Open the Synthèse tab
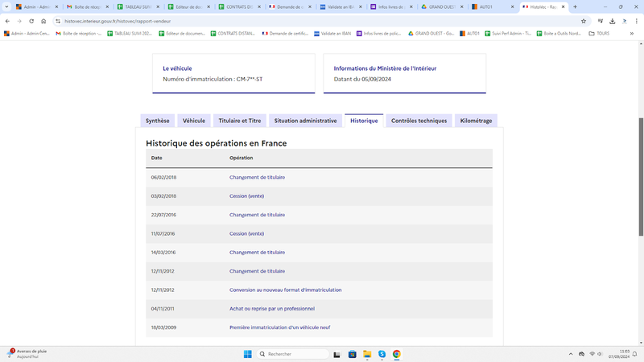644x362 pixels. pyautogui.click(x=157, y=121)
